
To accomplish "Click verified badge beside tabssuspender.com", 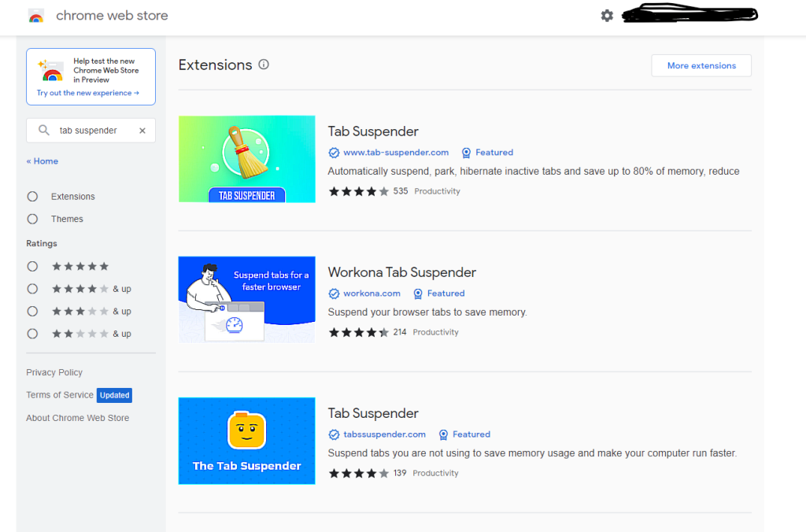I will point(334,434).
